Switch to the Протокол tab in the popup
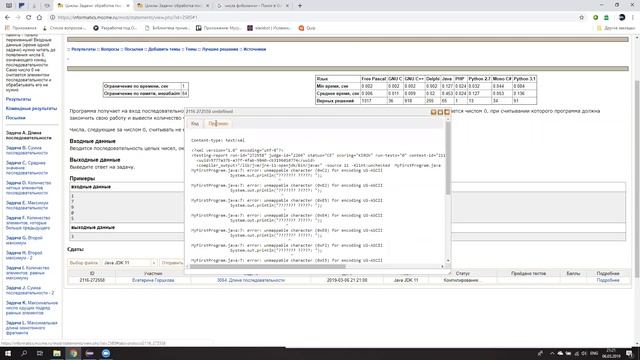 click(218, 123)
